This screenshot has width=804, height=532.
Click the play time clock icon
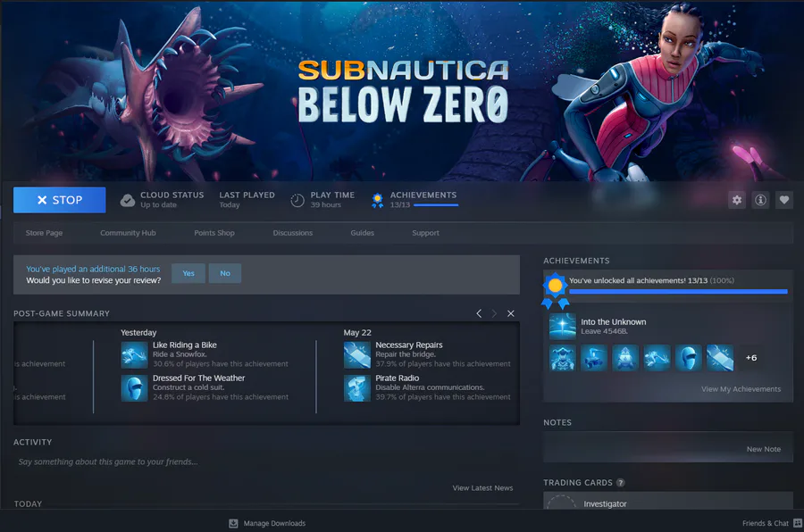(x=297, y=201)
